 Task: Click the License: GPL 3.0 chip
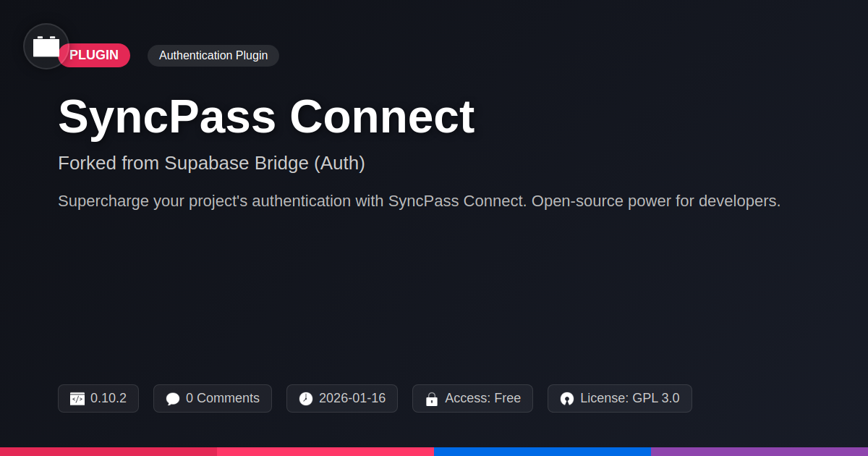[x=620, y=399]
